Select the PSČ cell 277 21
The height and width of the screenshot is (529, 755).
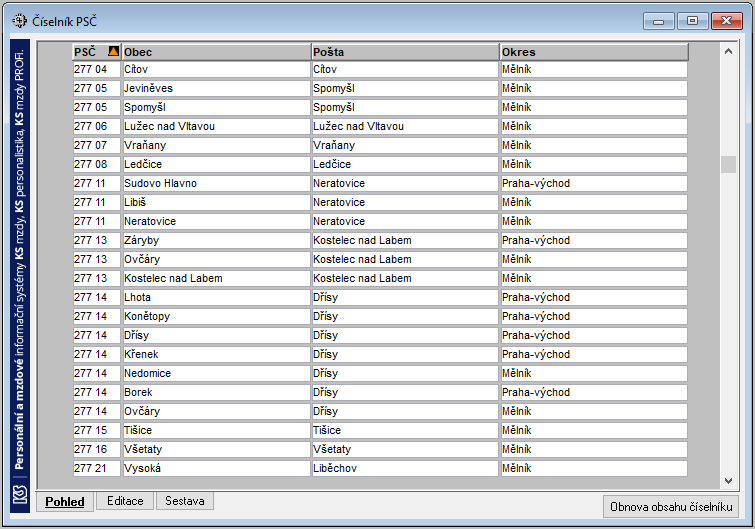[96, 468]
